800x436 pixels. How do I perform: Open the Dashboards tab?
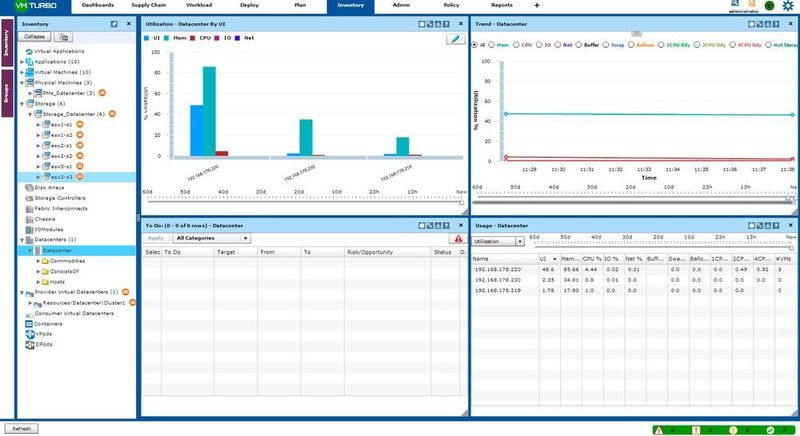click(x=97, y=6)
